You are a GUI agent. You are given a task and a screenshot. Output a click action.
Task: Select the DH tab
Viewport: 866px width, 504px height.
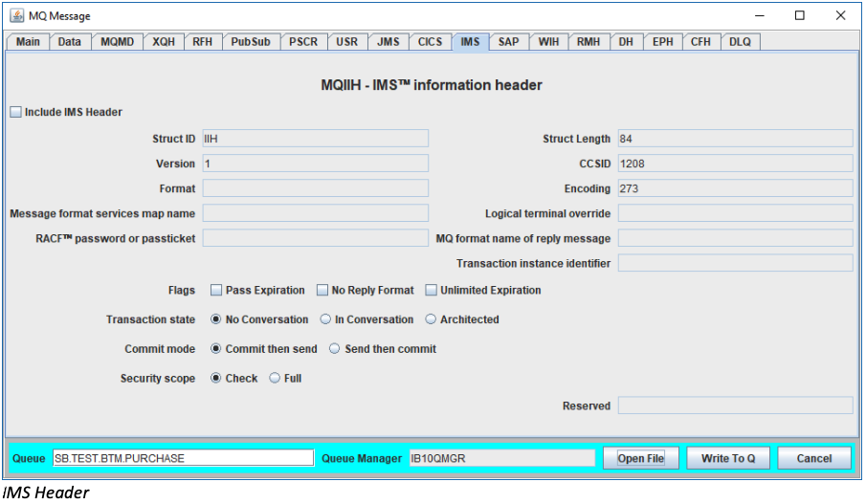[626, 42]
